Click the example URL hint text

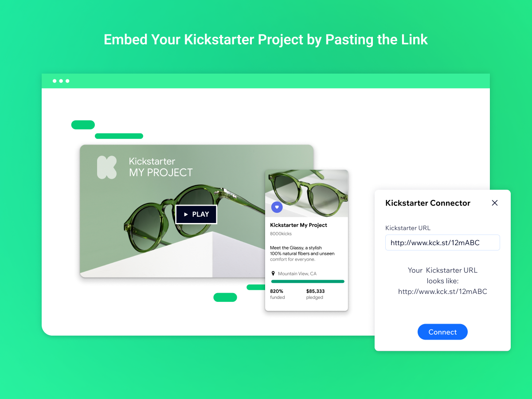pos(442,281)
